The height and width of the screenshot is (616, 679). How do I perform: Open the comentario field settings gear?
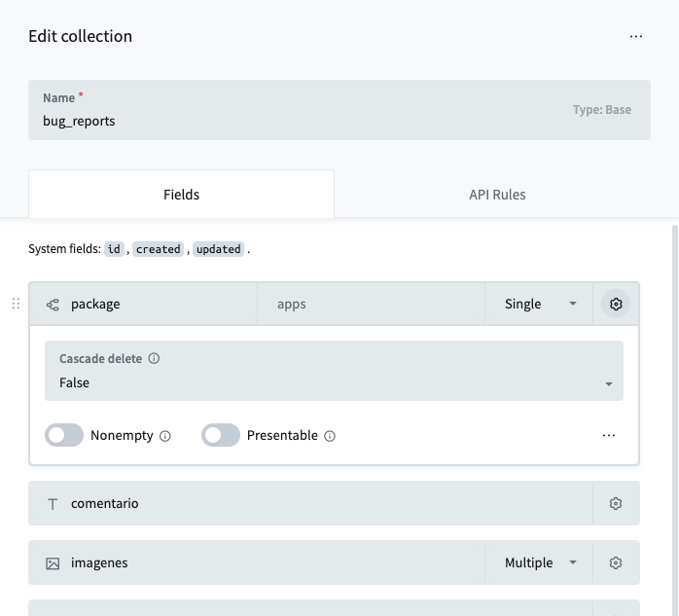click(x=615, y=504)
